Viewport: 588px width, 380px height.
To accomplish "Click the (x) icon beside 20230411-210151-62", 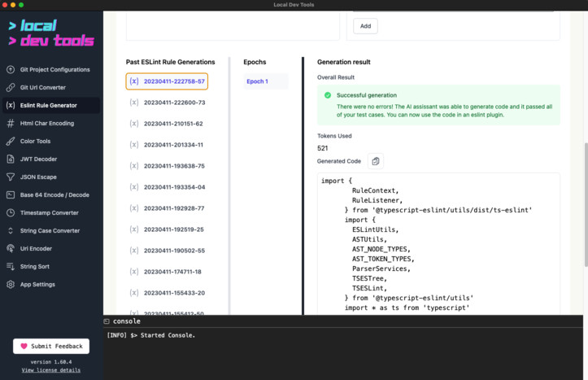I will (134, 124).
